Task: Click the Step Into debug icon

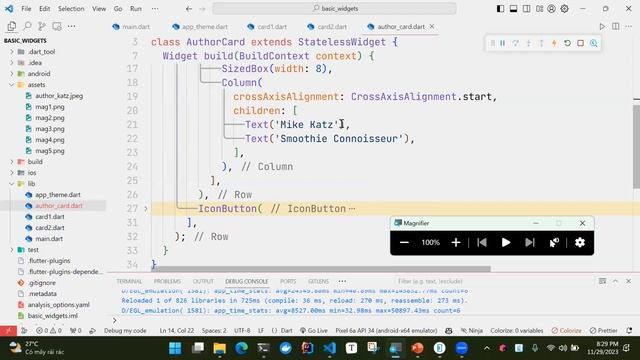Action: click(529, 43)
